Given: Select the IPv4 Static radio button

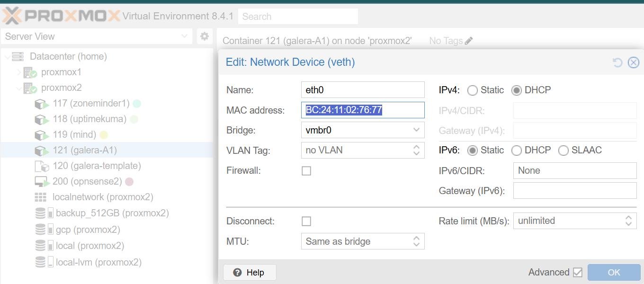Looking at the screenshot, I should 472,90.
